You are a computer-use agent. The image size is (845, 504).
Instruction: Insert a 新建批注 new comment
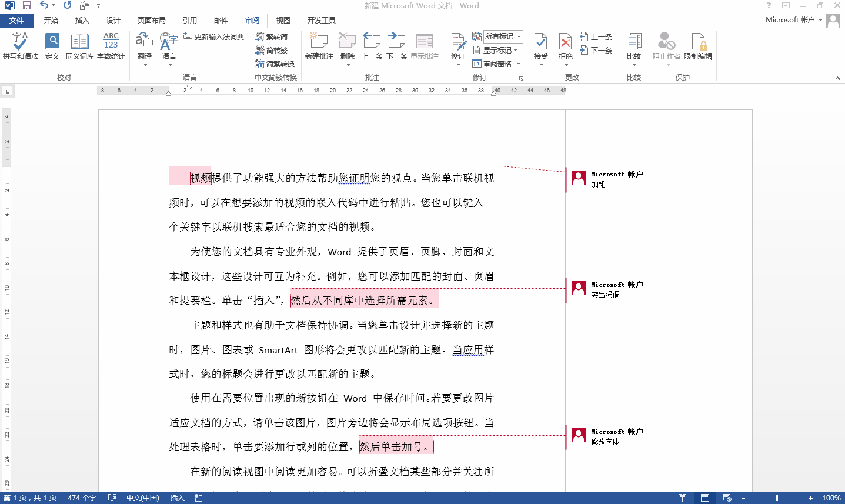point(317,47)
